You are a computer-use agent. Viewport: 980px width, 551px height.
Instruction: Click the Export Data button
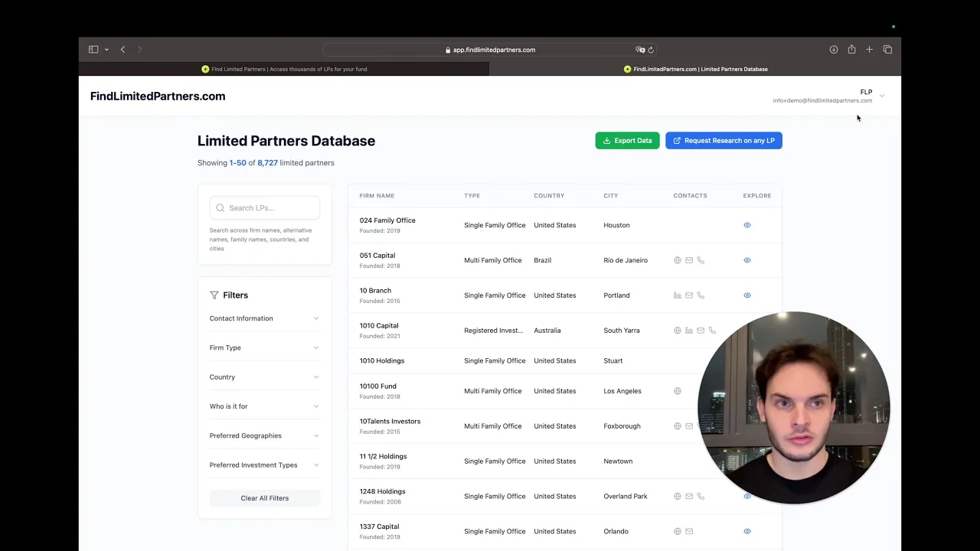click(627, 141)
